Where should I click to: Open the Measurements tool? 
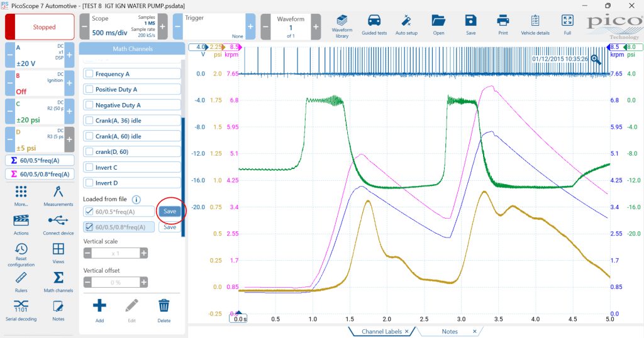[58, 196]
